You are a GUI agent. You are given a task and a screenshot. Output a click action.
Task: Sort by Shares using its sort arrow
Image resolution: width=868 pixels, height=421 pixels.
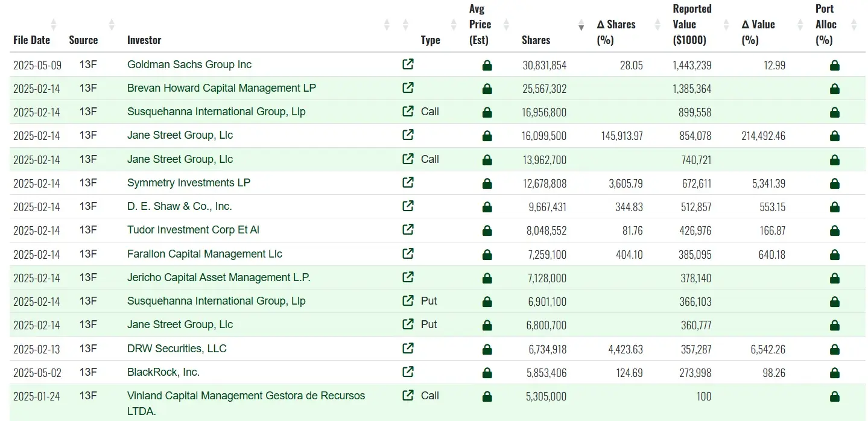(581, 25)
